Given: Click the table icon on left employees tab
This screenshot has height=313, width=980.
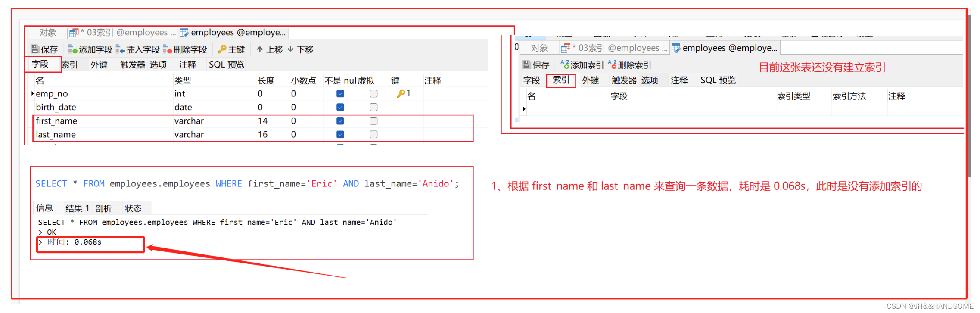Looking at the screenshot, I should 184,33.
